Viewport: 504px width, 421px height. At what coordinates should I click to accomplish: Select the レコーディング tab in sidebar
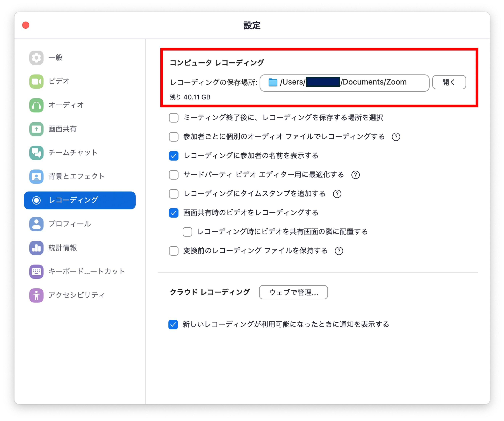(80, 200)
